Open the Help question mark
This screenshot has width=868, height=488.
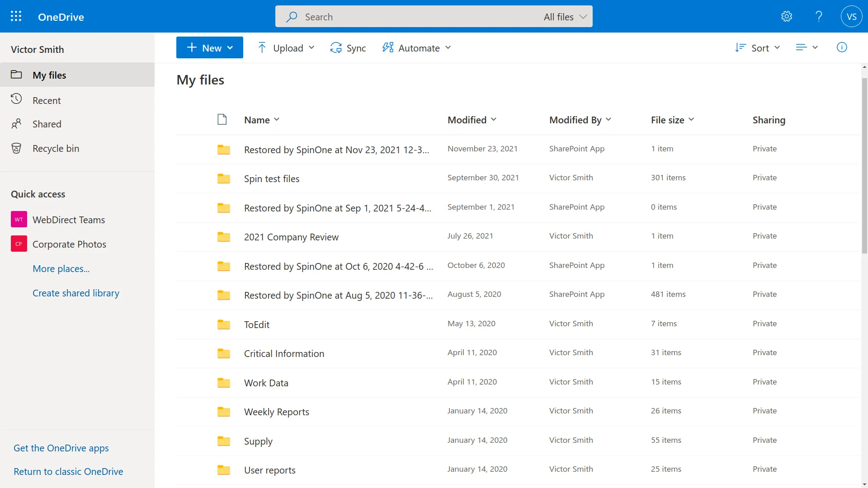(x=819, y=16)
